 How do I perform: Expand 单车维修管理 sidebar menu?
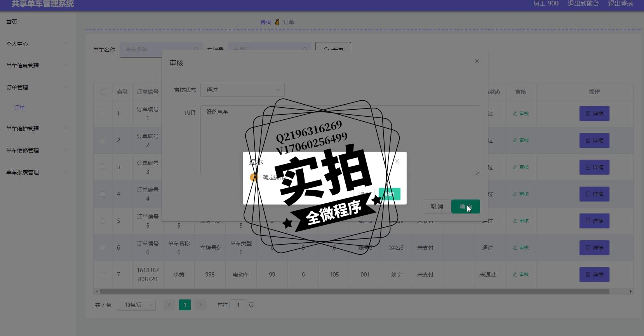coord(37,150)
